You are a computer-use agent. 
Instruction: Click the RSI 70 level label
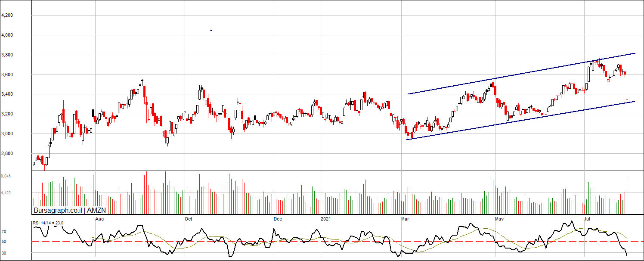(x=4, y=232)
